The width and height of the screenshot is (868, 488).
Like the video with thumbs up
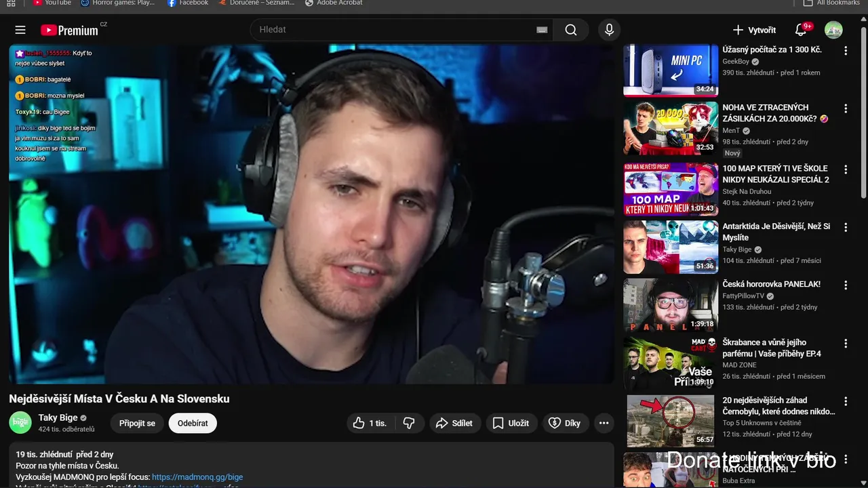370,423
